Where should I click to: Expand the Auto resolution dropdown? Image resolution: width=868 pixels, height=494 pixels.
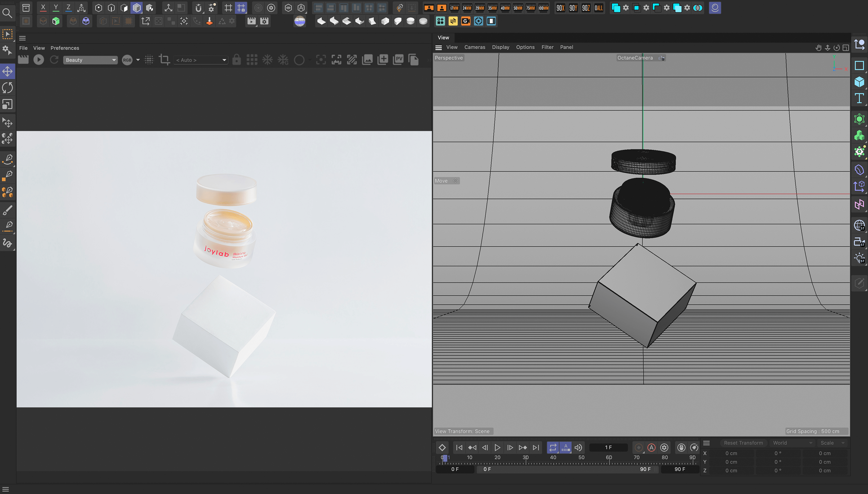pos(201,60)
